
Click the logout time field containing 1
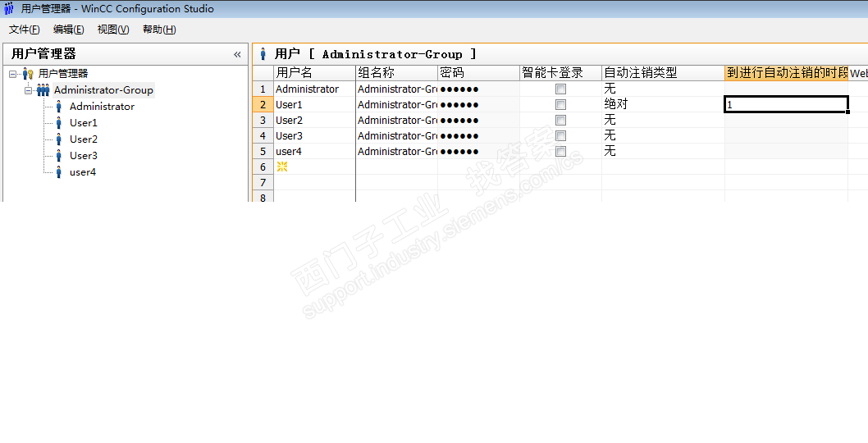786,105
